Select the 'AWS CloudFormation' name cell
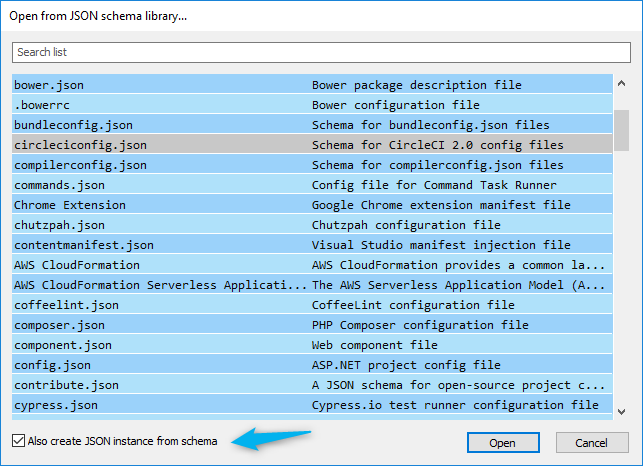This screenshot has height=466, width=643. [77, 265]
